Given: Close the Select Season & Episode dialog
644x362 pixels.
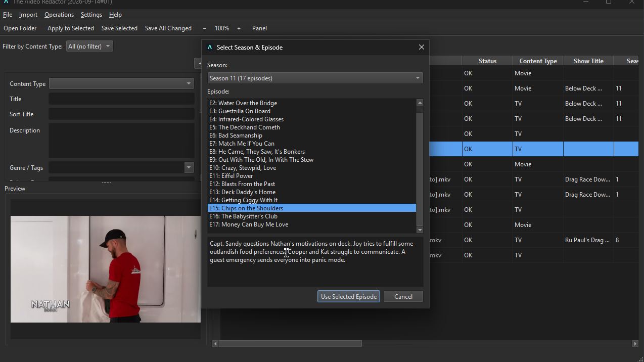Looking at the screenshot, I should (x=421, y=47).
